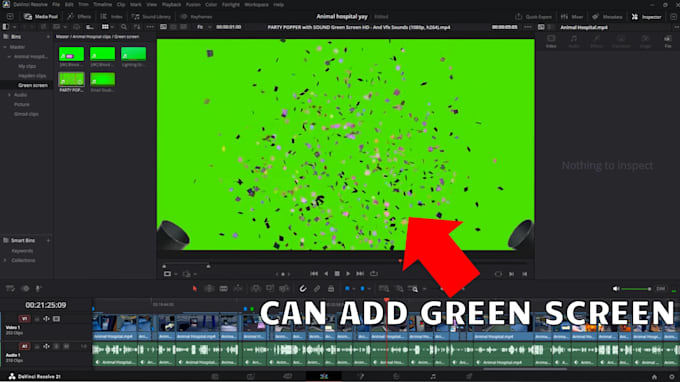Screen dimensions: 680x382
Task: Collapse the Master bin
Action: 5,47
